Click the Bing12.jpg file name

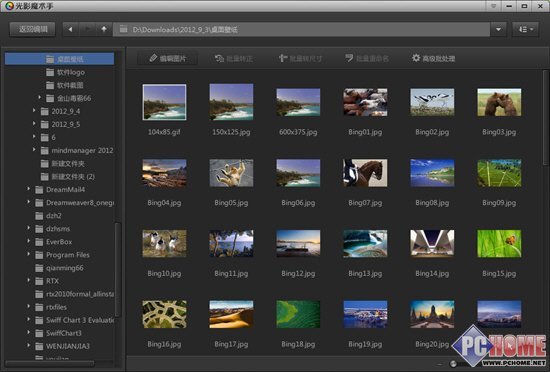[298, 273]
